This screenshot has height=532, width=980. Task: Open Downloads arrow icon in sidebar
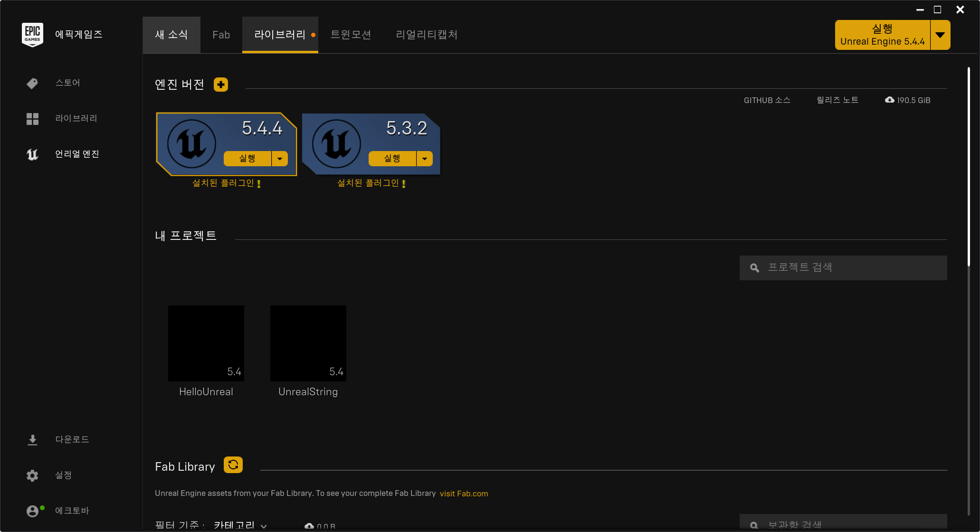32,440
